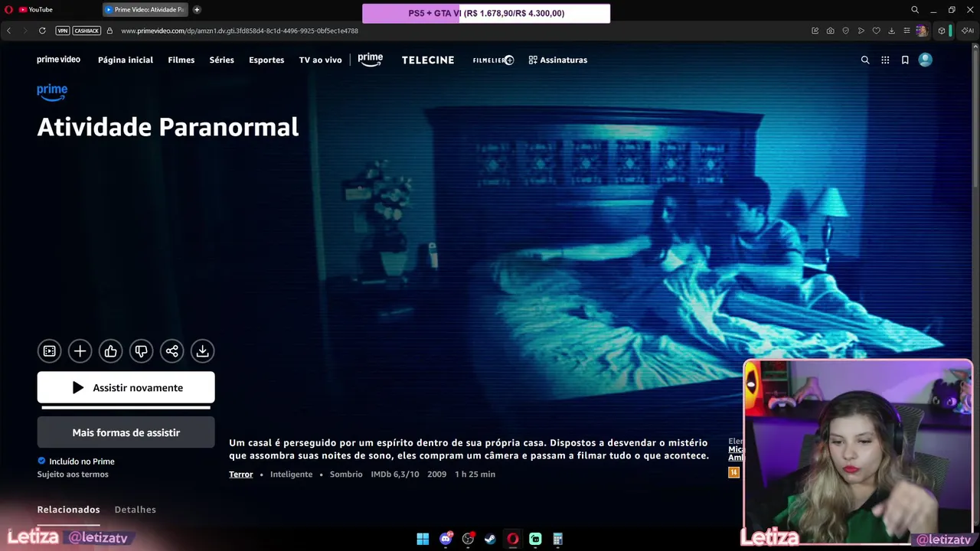980x551 pixels.
Task: Open TV ao vivo section
Action: [x=320, y=60]
